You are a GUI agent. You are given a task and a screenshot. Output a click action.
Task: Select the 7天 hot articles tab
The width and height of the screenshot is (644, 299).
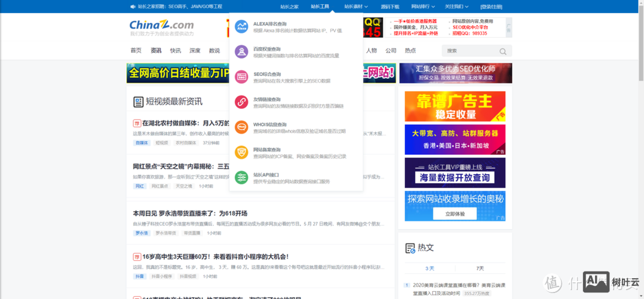point(480,268)
